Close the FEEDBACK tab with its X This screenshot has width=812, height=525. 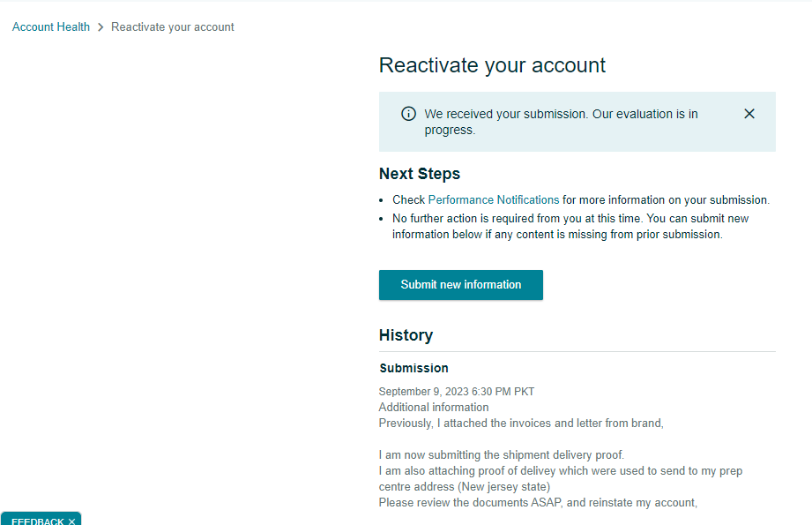coord(71,521)
